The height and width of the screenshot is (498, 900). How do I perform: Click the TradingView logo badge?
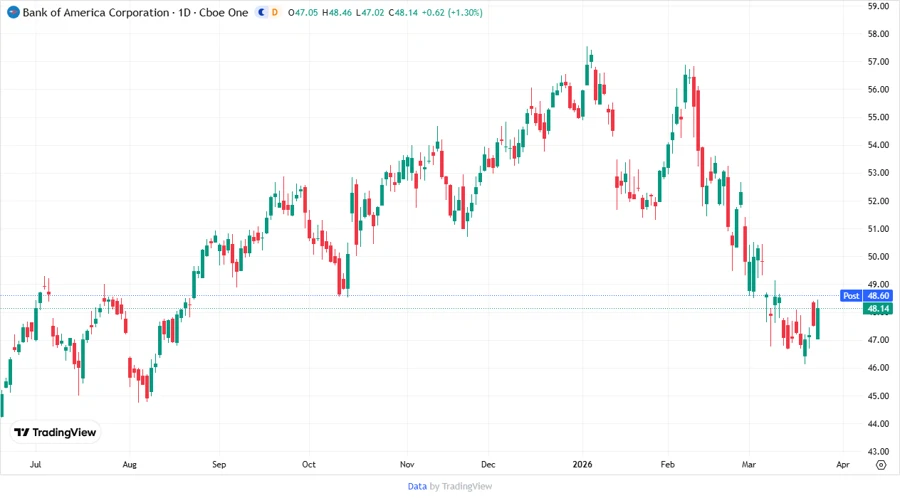pos(55,433)
